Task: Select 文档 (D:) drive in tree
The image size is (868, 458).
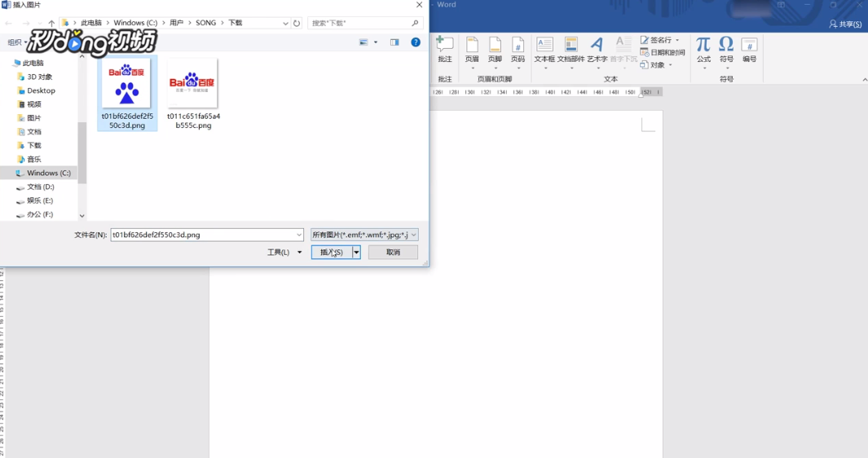Action: click(x=41, y=187)
